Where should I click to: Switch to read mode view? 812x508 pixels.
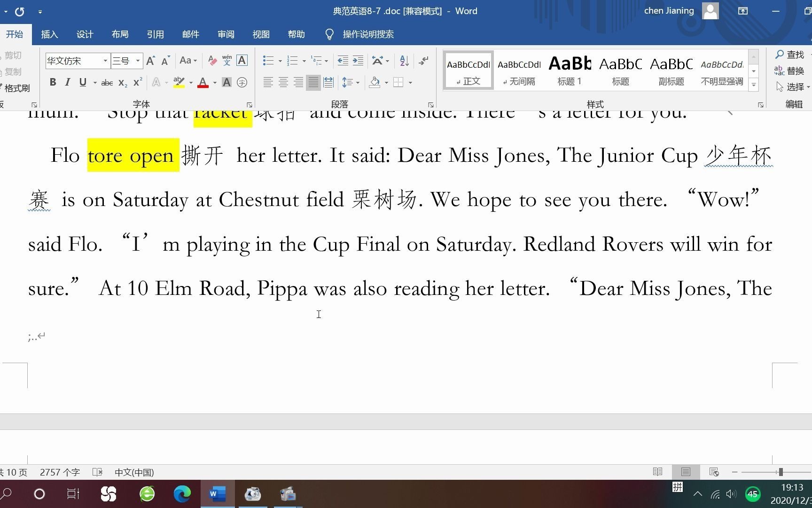coord(658,472)
